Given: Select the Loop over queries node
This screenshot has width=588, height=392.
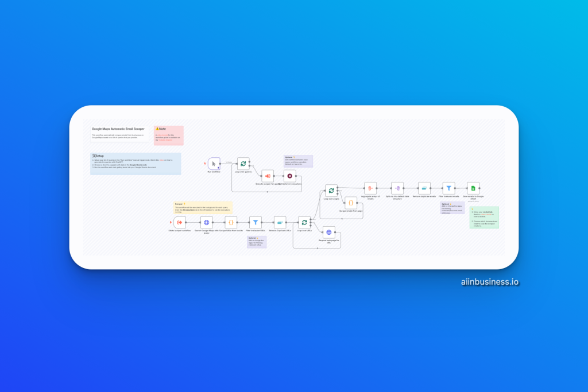Looking at the screenshot, I should click(243, 164).
